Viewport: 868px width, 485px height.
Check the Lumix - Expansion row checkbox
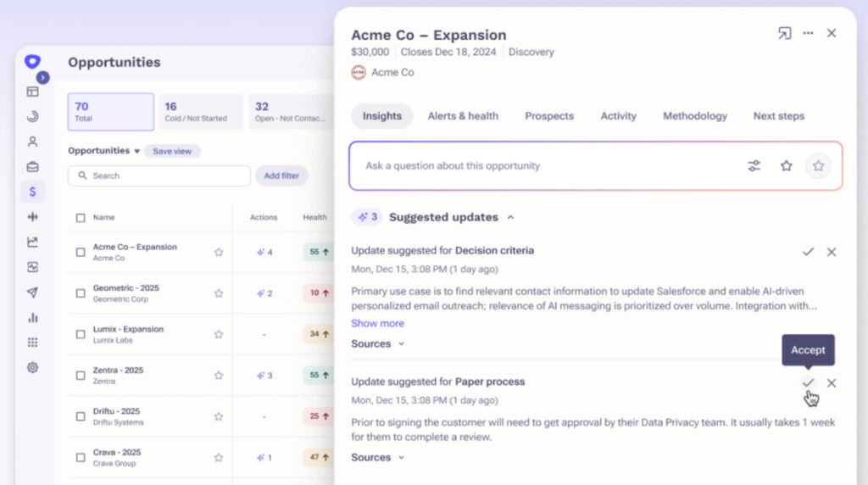click(x=81, y=334)
